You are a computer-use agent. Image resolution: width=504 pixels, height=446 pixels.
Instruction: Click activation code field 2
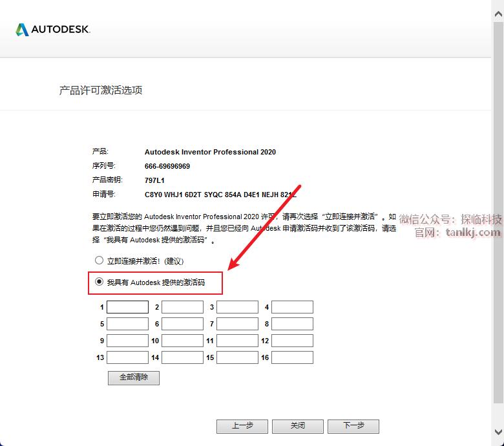coord(183,307)
